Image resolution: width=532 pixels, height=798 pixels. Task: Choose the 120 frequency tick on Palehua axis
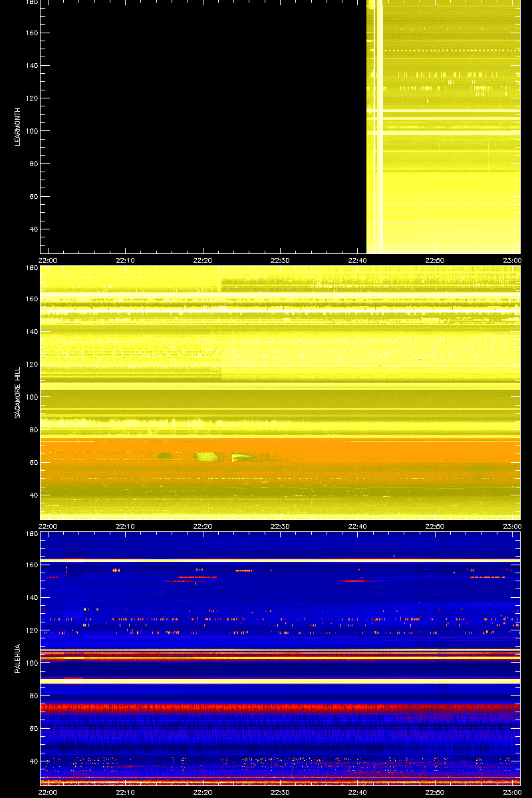[x=31, y=630]
